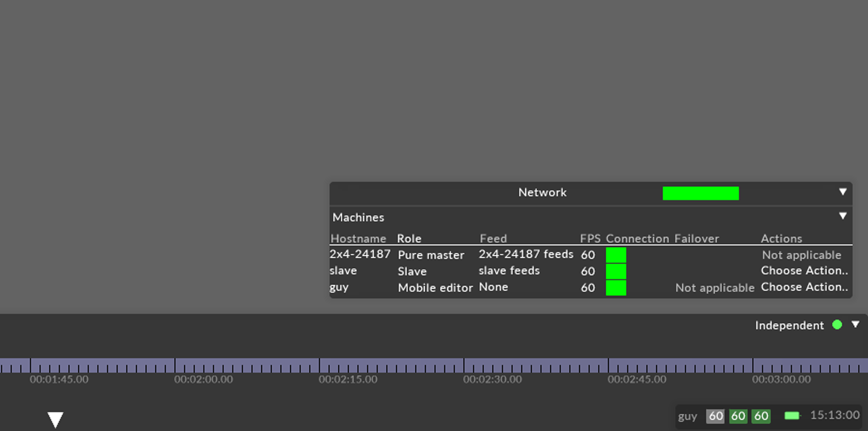Click the slave feeds cell

tap(509, 271)
